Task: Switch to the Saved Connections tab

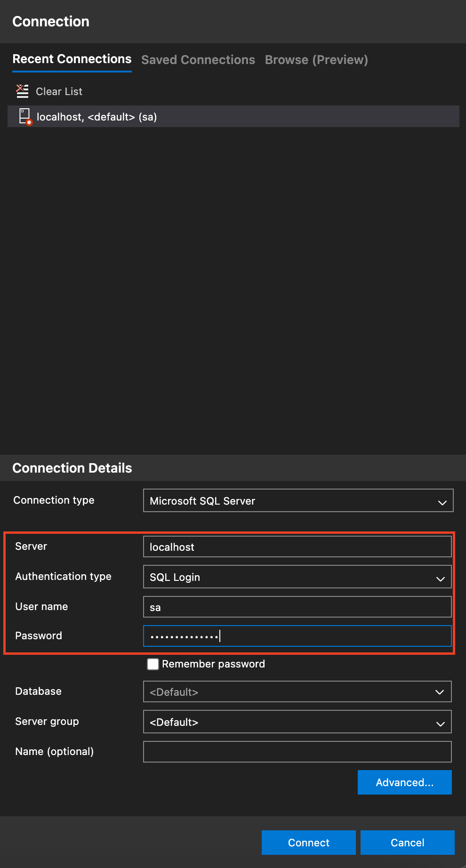Action: [x=198, y=60]
